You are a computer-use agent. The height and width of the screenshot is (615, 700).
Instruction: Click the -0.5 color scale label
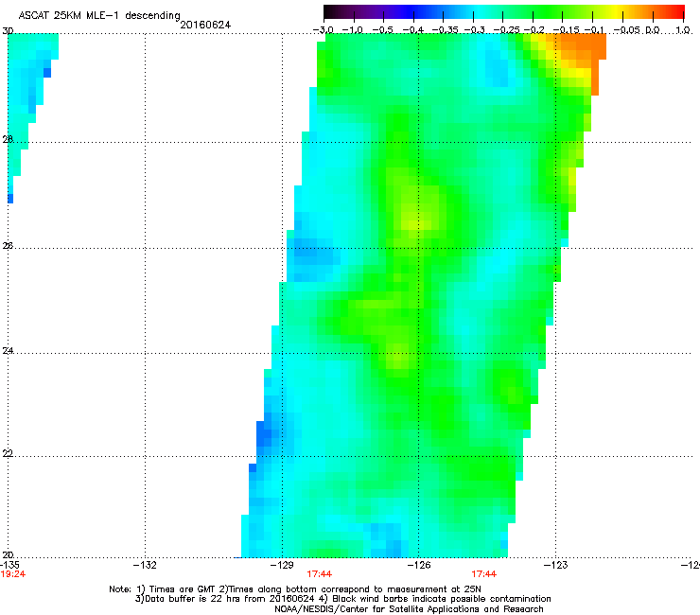click(x=383, y=30)
